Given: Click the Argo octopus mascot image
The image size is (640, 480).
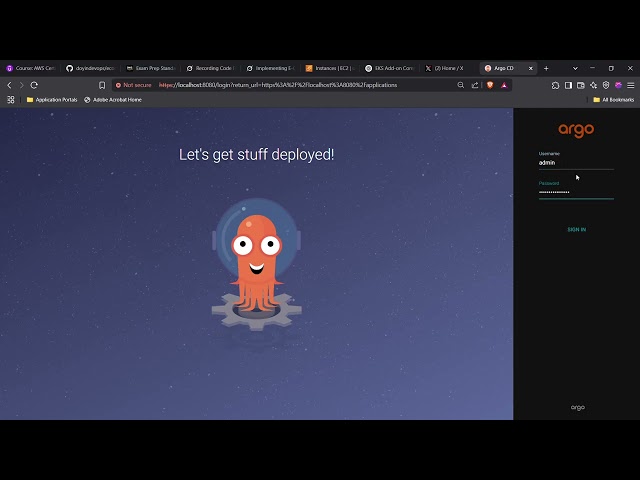Looking at the screenshot, I should pos(256,264).
